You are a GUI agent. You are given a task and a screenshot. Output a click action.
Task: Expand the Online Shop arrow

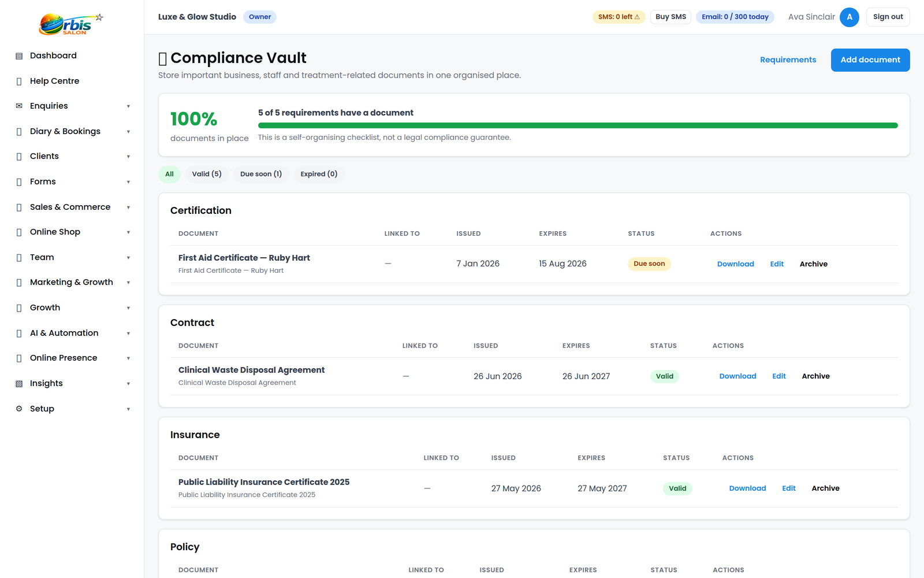pos(128,232)
